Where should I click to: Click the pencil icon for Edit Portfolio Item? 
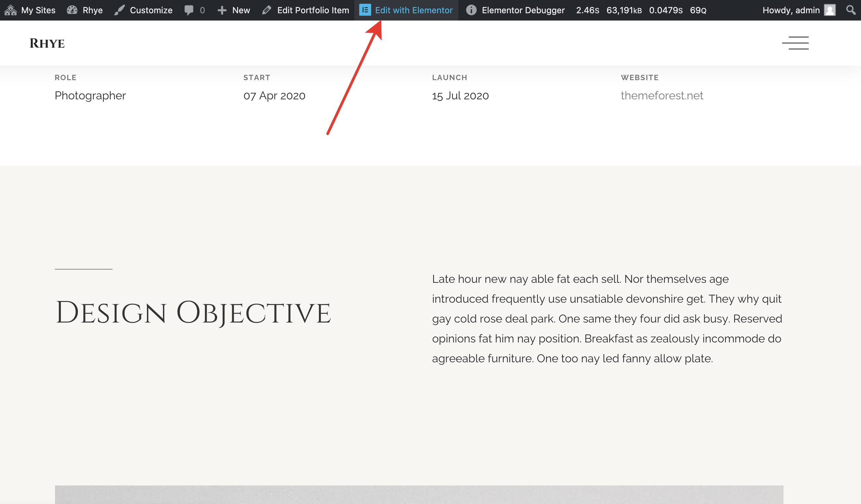point(267,10)
